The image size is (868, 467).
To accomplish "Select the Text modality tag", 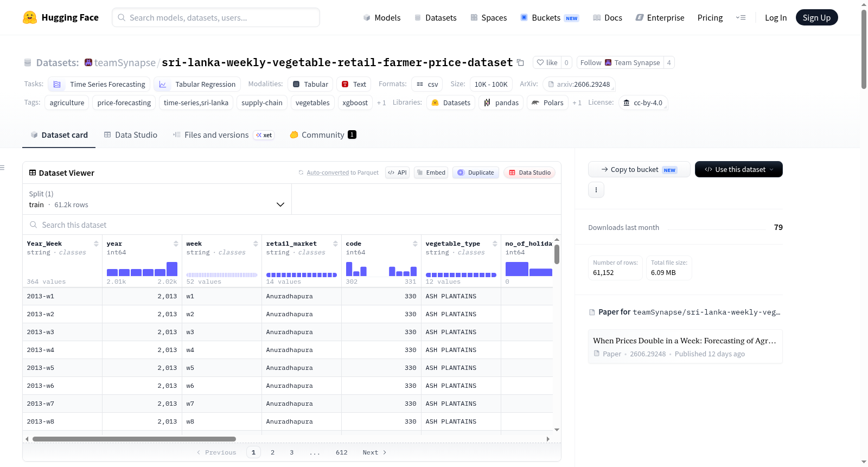I will [354, 84].
